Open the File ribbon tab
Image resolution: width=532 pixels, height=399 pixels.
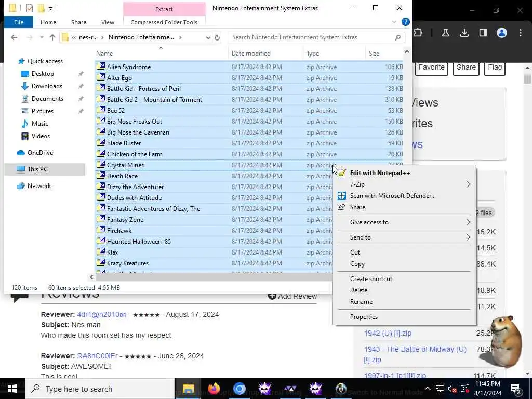pyautogui.click(x=19, y=22)
